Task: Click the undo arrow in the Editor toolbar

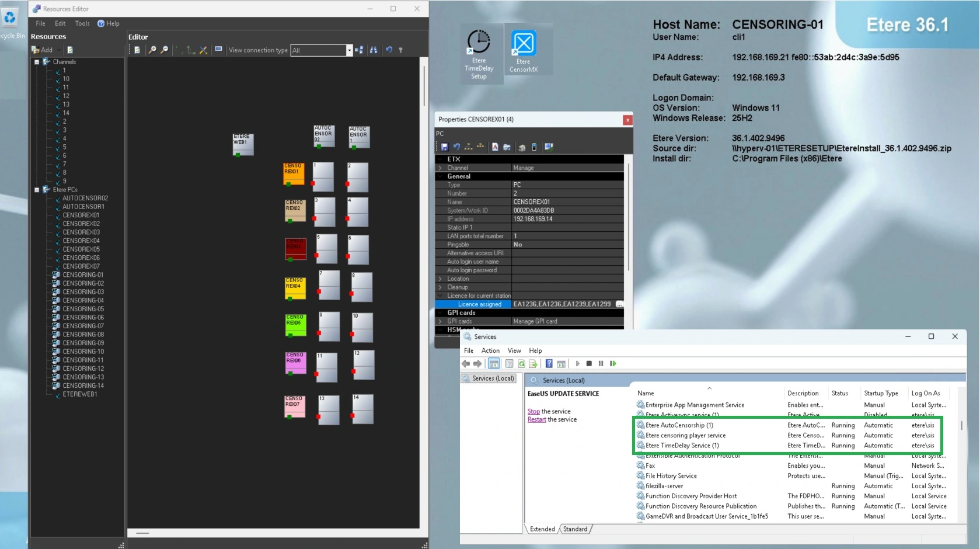Action: coord(389,50)
